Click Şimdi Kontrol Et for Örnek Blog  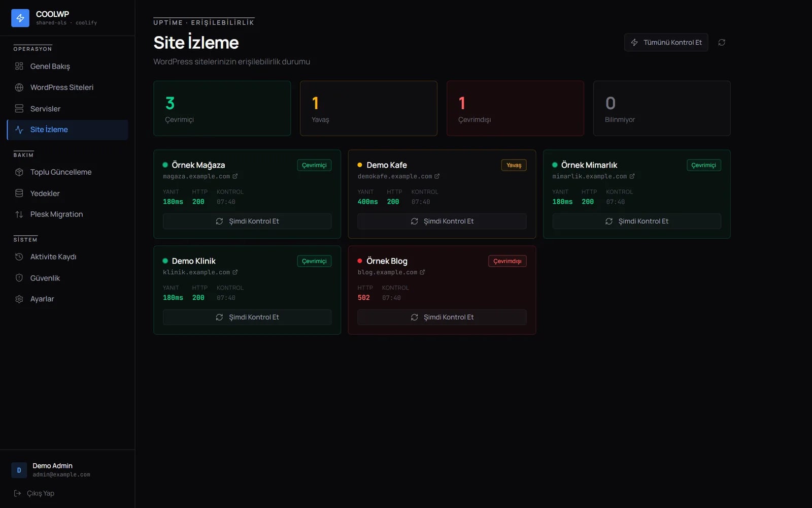click(442, 317)
